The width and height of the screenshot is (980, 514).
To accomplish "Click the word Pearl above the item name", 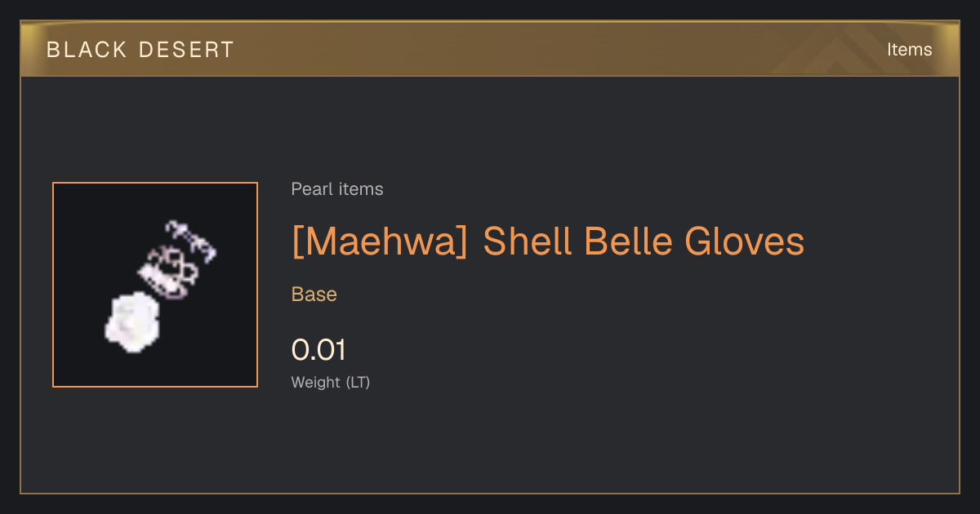I will [x=310, y=189].
